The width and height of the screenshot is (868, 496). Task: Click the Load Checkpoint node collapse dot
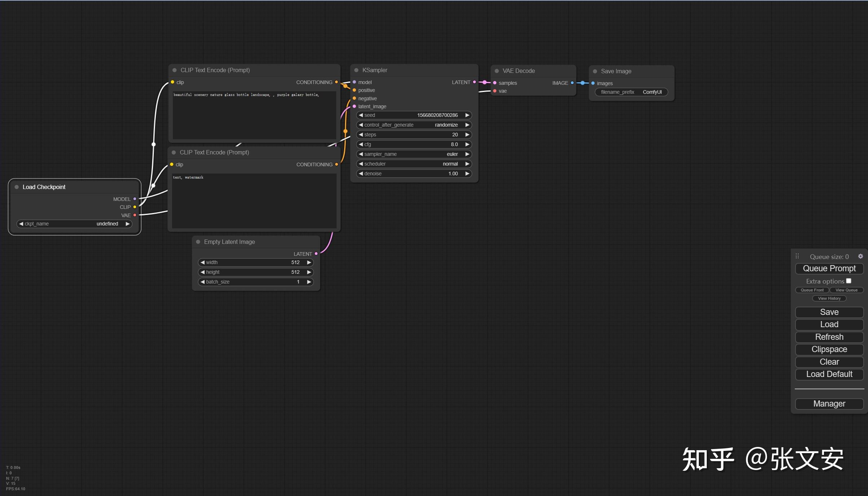click(x=17, y=187)
